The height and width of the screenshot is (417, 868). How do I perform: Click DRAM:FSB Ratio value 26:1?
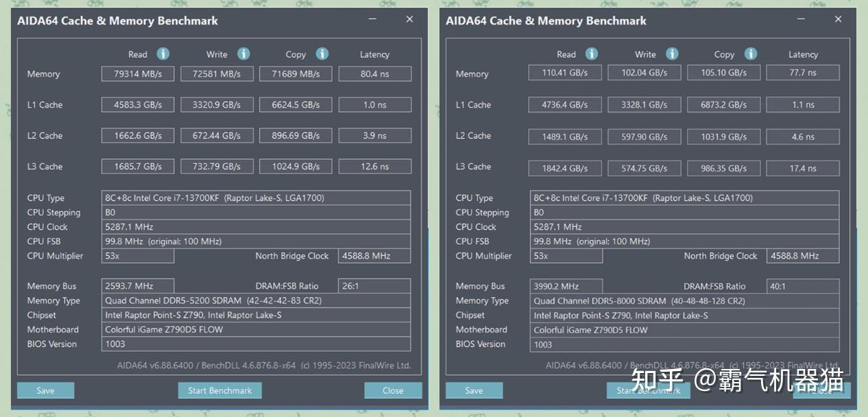[x=374, y=286]
